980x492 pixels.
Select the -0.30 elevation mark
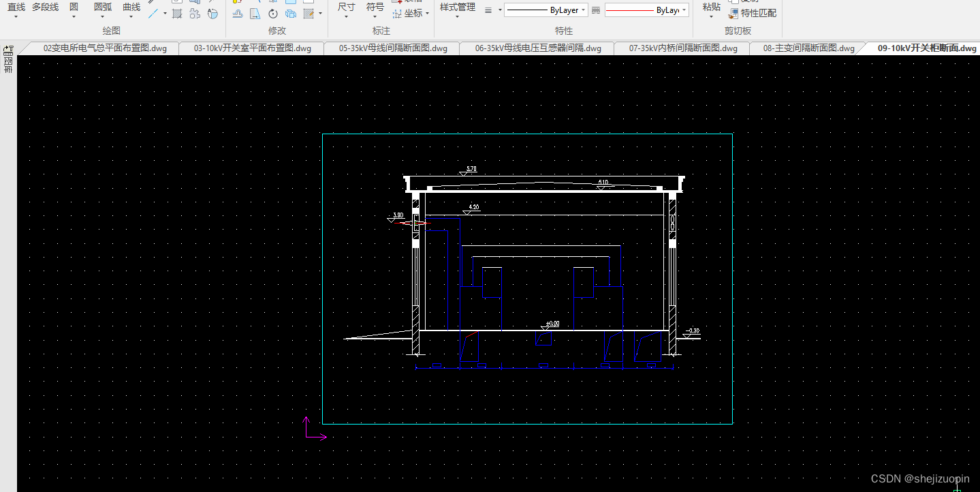[x=691, y=333]
